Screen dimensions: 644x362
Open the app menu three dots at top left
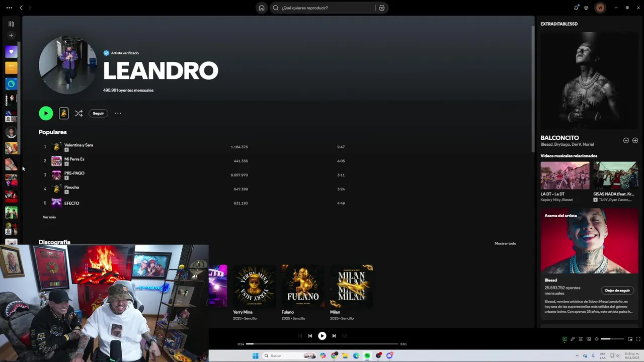[9, 8]
